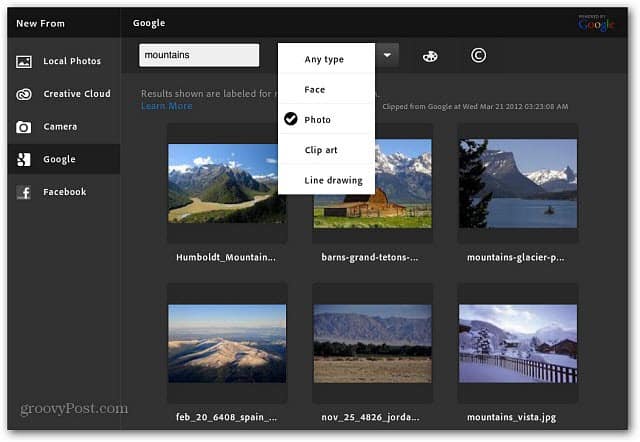
Task: Open the color palette filter icon
Action: 430,56
